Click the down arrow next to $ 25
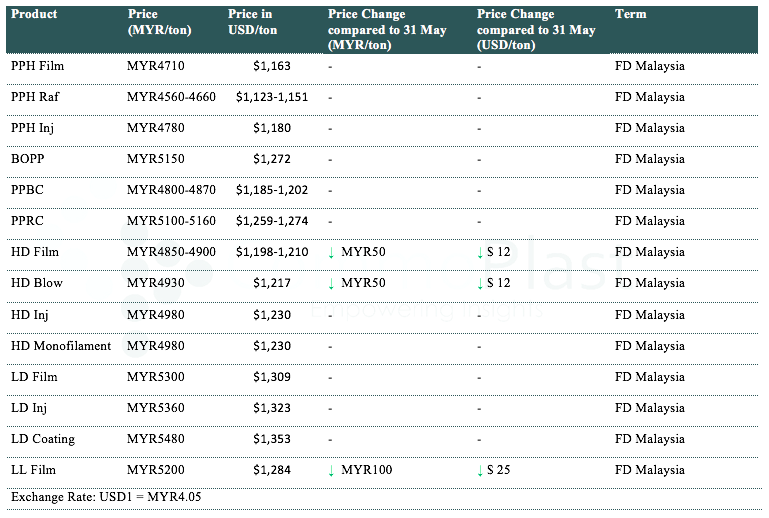 tap(481, 470)
